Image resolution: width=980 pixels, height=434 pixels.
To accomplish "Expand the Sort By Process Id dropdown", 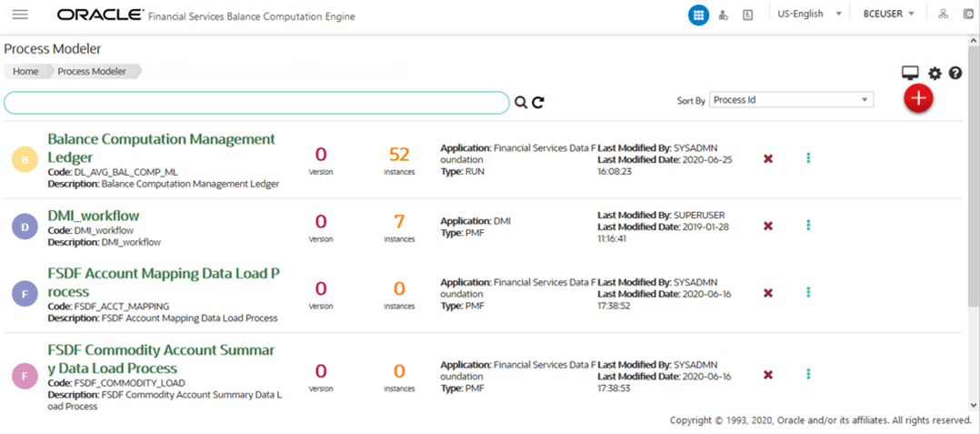I will click(x=791, y=100).
